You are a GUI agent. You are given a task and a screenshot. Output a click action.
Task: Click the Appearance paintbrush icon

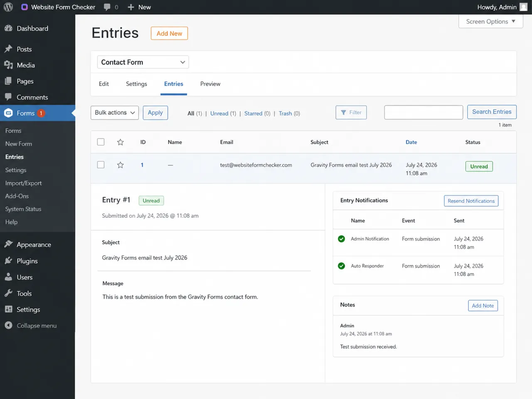(8, 244)
